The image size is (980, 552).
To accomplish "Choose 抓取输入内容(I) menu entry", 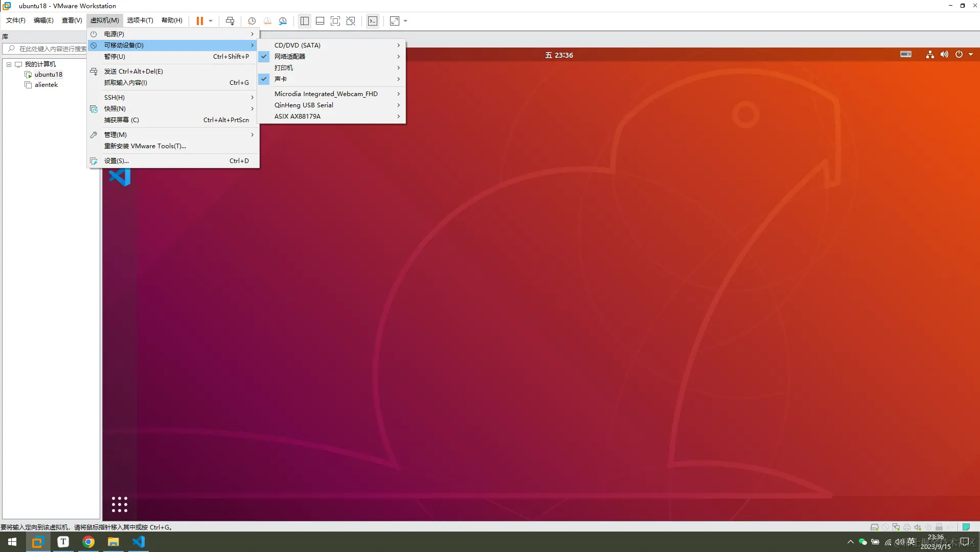I will pyautogui.click(x=173, y=82).
